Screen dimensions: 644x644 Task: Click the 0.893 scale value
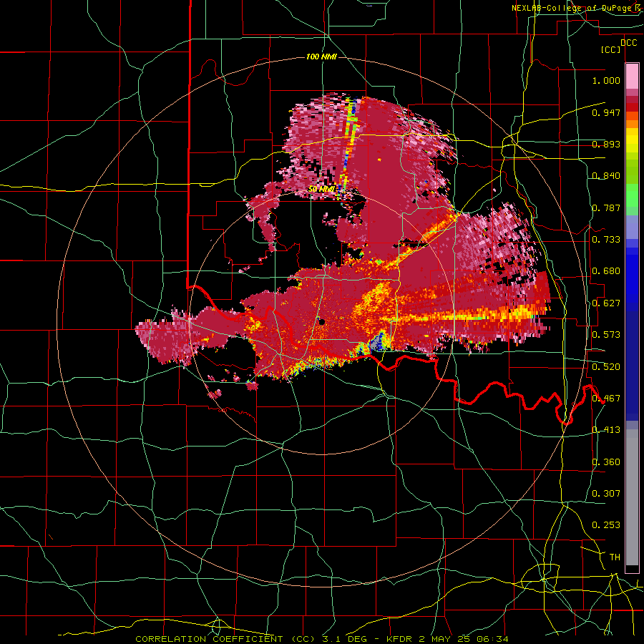606,144
